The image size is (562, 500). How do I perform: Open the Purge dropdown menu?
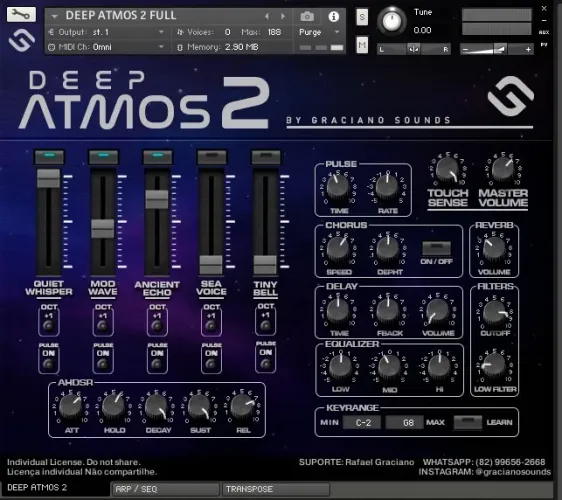tap(319, 32)
